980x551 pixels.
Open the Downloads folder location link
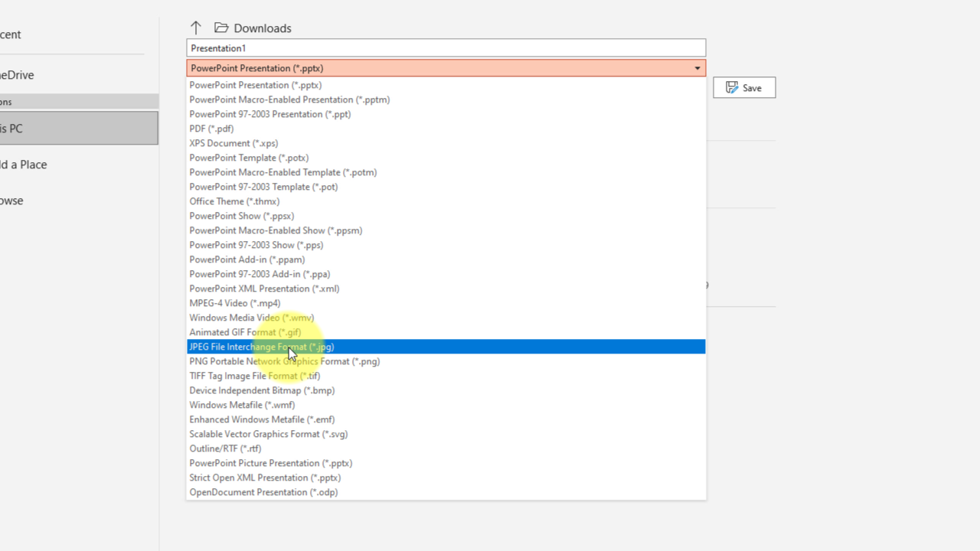pyautogui.click(x=263, y=28)
